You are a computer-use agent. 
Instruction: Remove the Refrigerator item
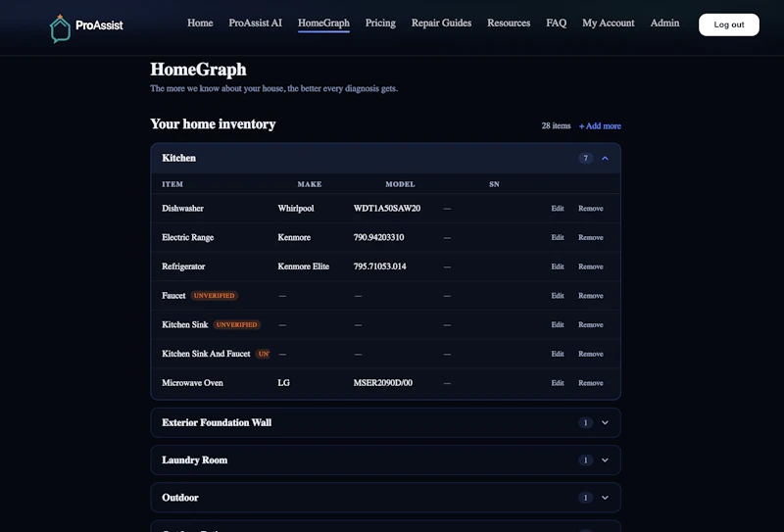click(x=591, y=266)
